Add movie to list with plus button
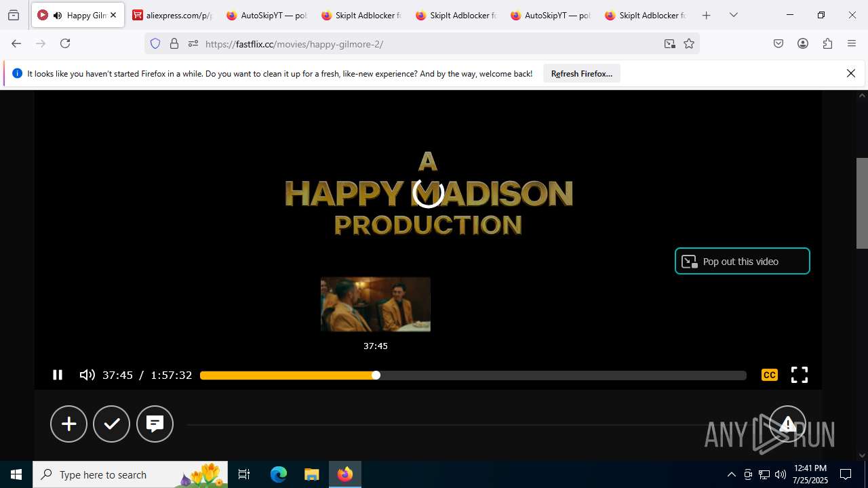This screenshot has width=868, height=488. pos(68,424)
